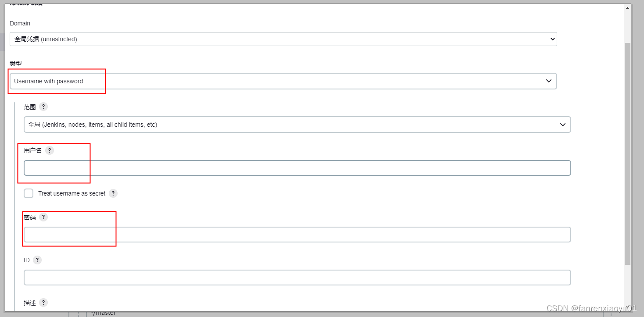644x317 pixels.
Task: Click the Domain label text
Action: pos(20,23)
